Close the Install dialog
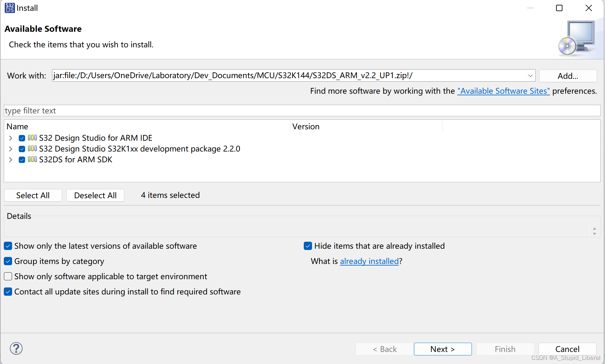Image resolution: width=605 pixels, height=364 pixels. (x=589, y=8)
